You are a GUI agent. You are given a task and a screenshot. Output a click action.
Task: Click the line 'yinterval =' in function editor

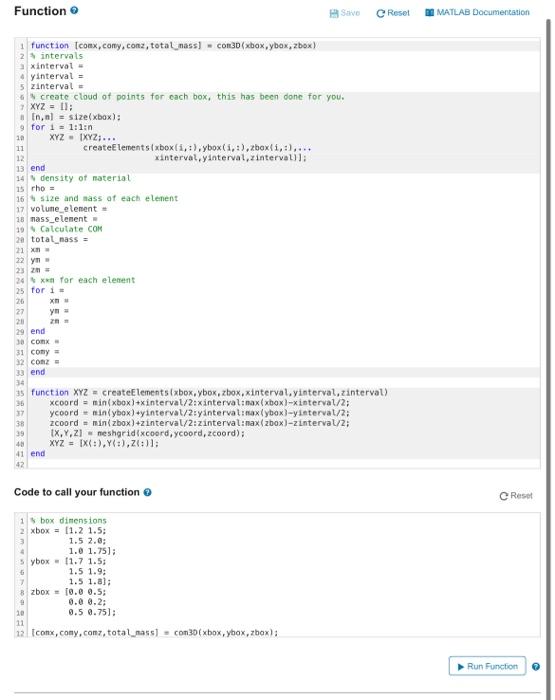click(x=57, y=76)
